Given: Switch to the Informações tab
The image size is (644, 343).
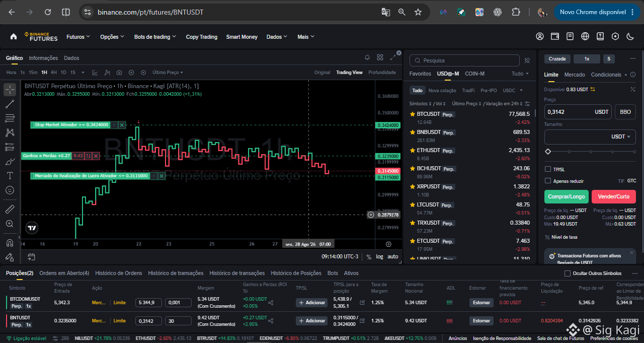Looking at the screenshot, I should (43, 58).
